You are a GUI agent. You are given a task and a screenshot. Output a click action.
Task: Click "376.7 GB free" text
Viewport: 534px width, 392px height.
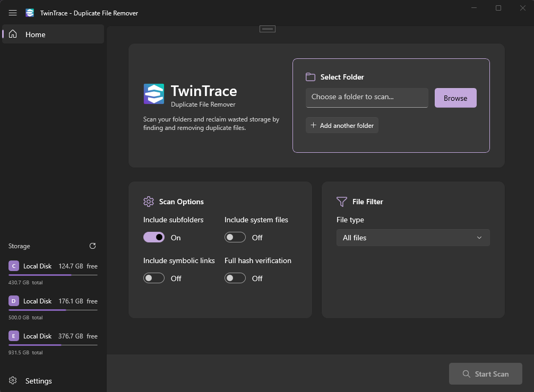coord(78,336)
